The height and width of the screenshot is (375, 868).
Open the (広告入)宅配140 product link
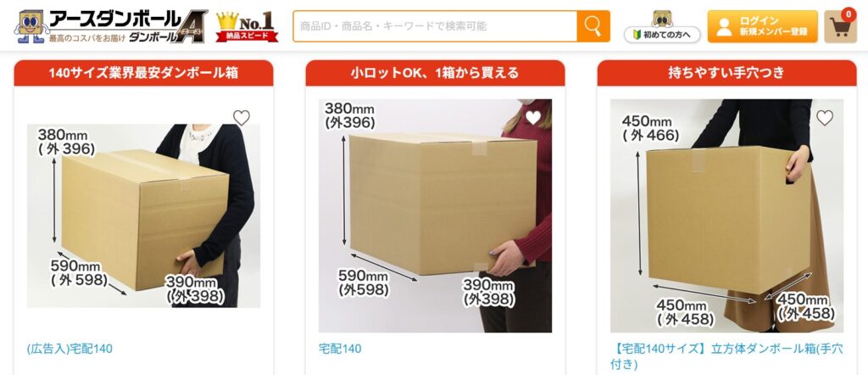(x=70, y=349)
